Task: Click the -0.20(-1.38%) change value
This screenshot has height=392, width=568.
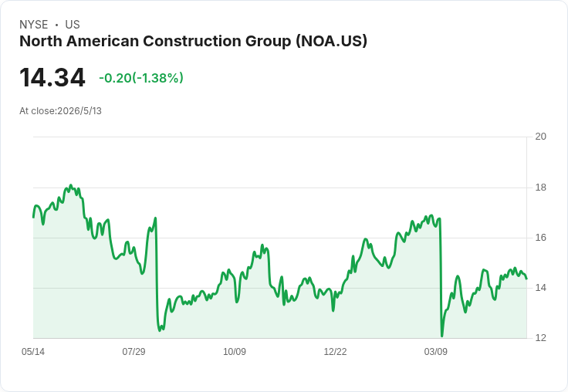Action: 141,78
